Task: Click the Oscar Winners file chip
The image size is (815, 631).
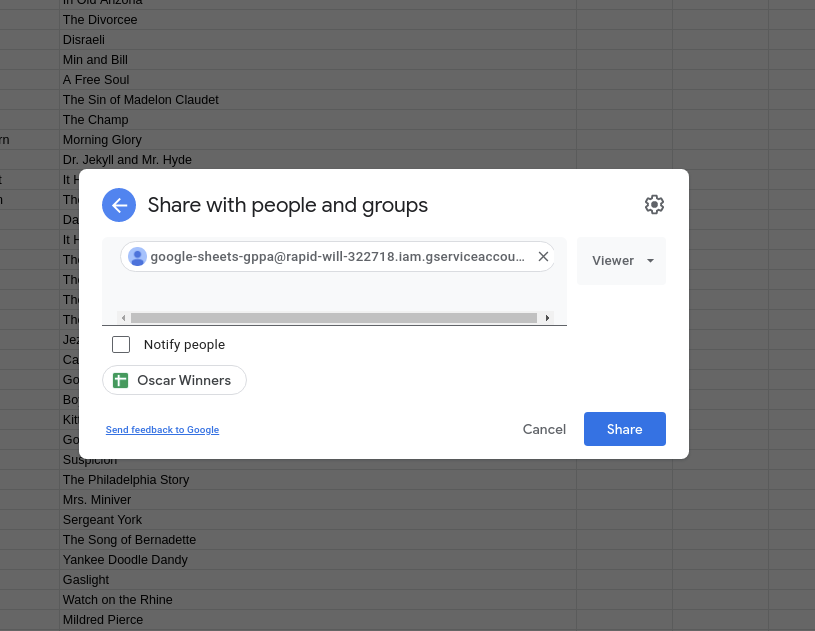Action: 174,380
